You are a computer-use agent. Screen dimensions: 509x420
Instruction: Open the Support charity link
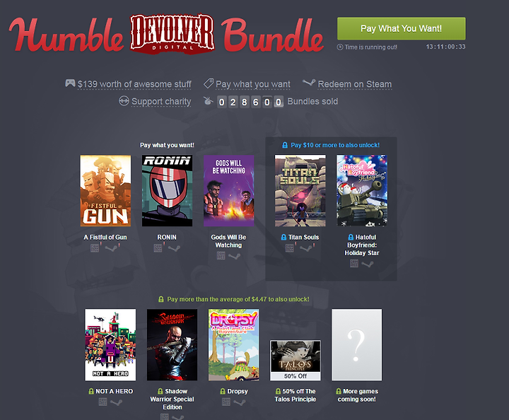(x=161, y=102)
